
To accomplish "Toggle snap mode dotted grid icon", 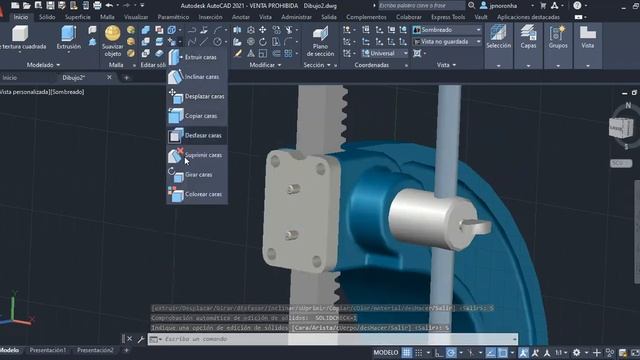I will click(x=419, y=353).
